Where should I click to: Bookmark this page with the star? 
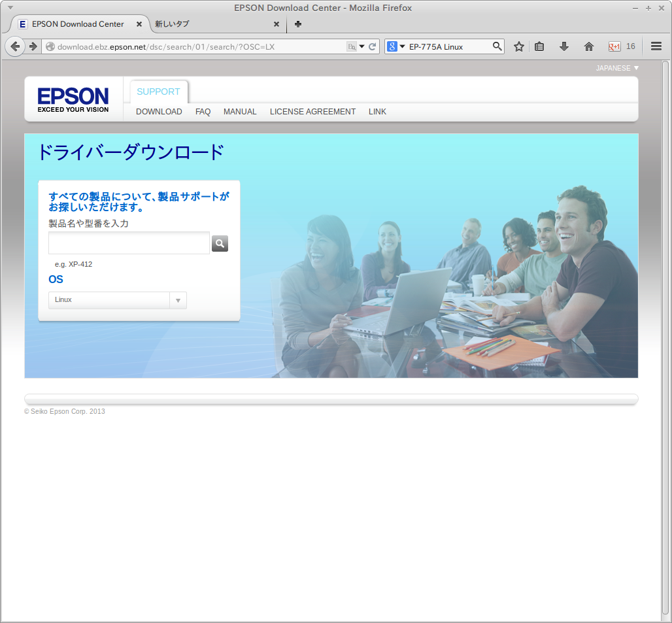pyautogui.click(x=518, y=46)
